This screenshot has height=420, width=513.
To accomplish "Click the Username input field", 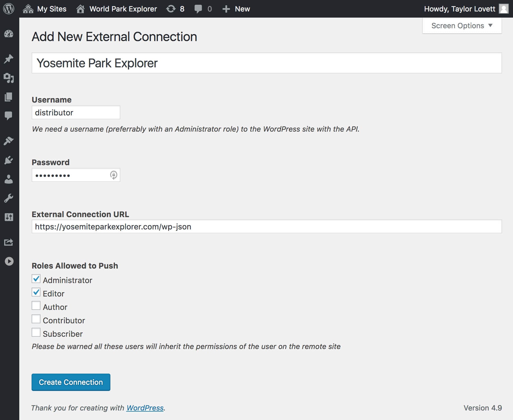I will (x=76, y=112).
